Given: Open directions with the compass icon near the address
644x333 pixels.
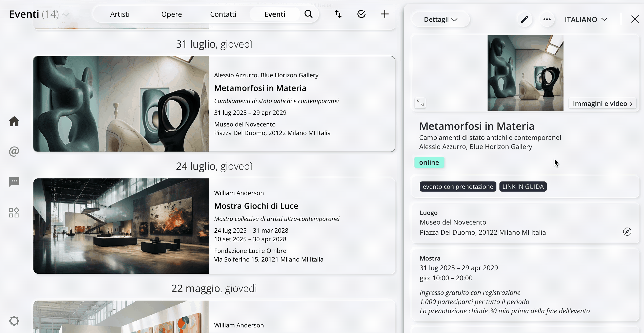Looking at the screenshot, I should pos(627,232).
